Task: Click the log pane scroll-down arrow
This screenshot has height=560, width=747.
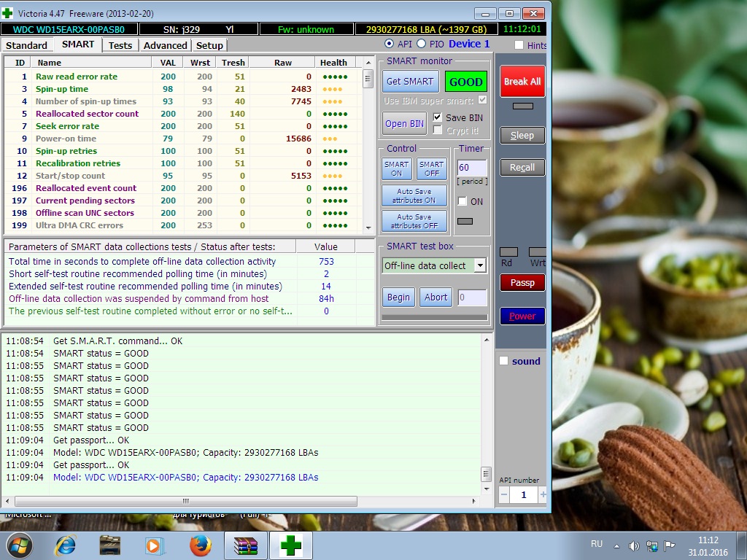Action: pyautogui.click(x=487, y=489)
